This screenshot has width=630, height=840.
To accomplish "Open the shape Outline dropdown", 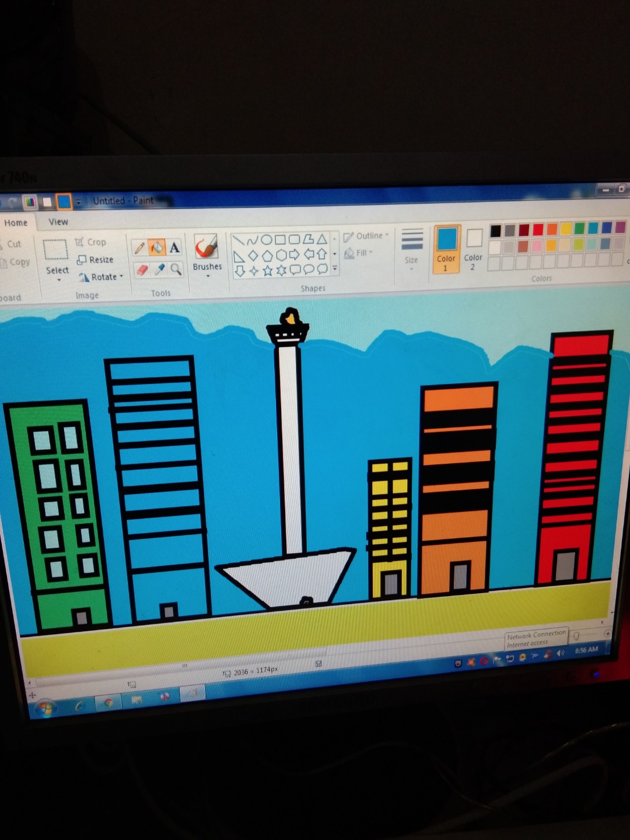I will tap(366, 236).
